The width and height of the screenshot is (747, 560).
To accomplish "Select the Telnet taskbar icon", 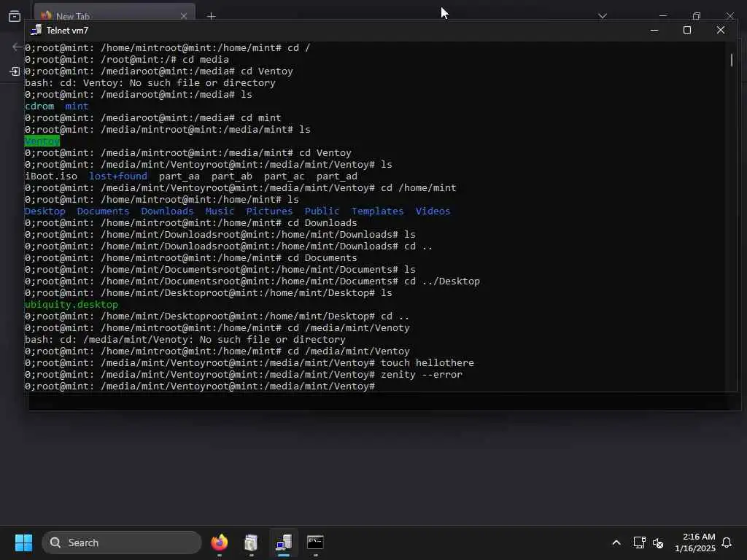I will [284, 542].
